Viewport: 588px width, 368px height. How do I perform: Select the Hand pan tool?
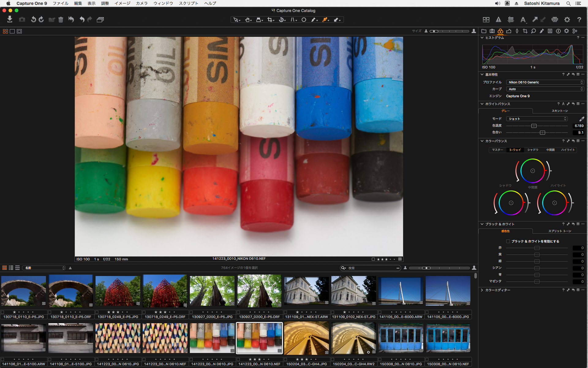point(247,20)
